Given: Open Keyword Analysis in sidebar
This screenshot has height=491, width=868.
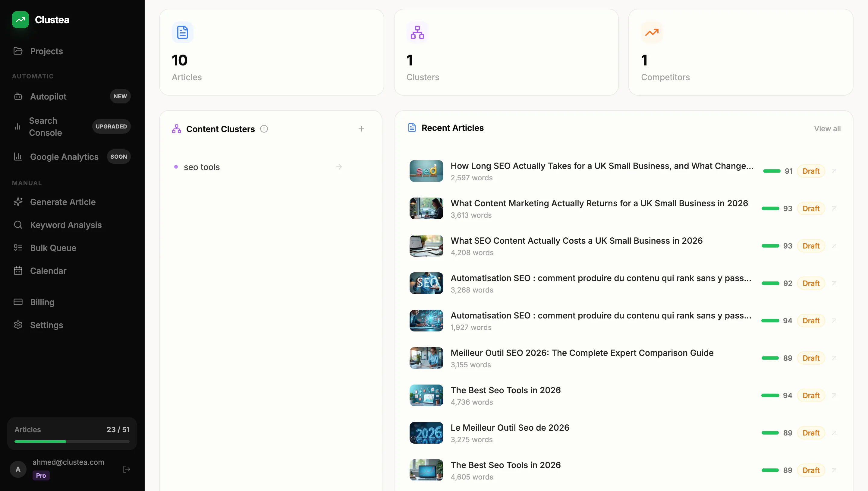Looking at the screenshot, I should point(72,225).
